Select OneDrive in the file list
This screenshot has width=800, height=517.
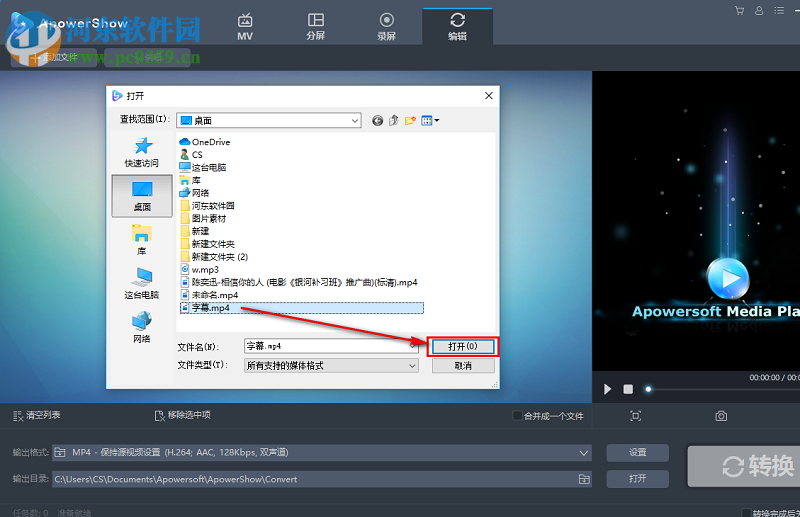[x=205, y=142]
